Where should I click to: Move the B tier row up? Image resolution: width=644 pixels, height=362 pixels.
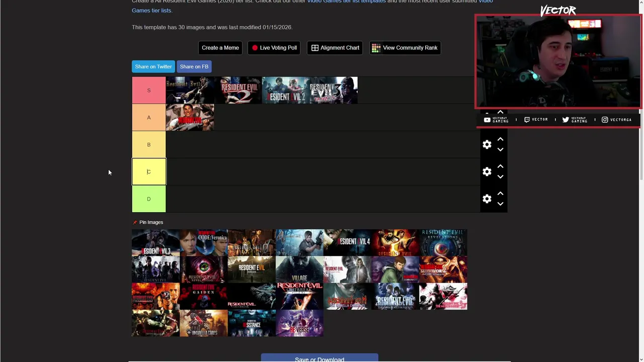click(500, 139)
